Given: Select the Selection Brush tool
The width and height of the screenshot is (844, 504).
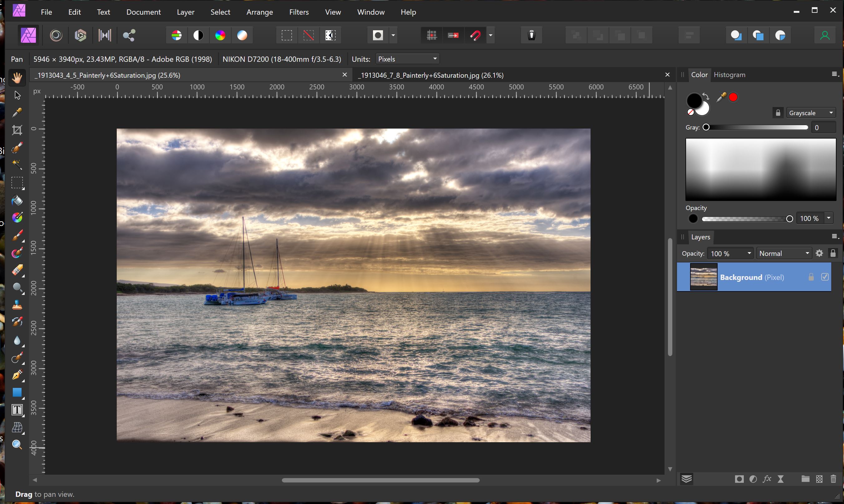Looking at the screenshot, I should coord(17,148).
